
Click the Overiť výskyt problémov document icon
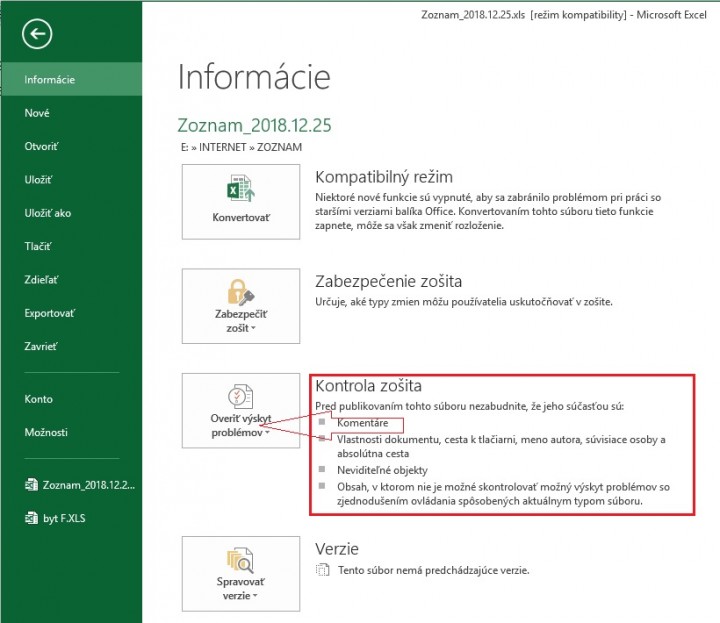click(x=240, y=394)
